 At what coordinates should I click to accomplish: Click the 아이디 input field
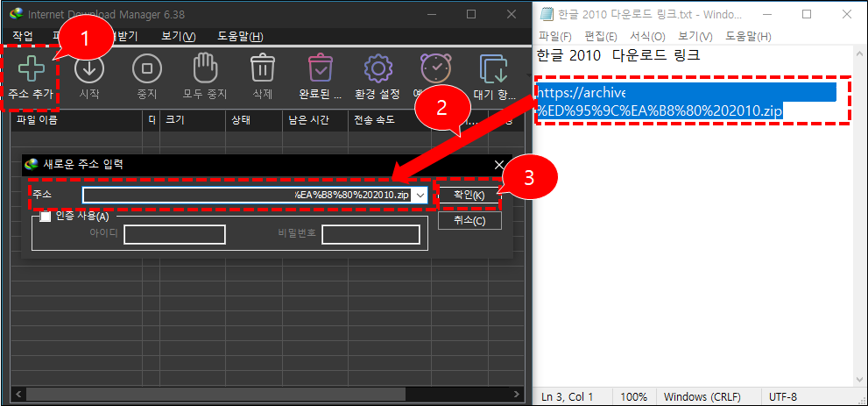pyautogui.click(x=174, y=234)
